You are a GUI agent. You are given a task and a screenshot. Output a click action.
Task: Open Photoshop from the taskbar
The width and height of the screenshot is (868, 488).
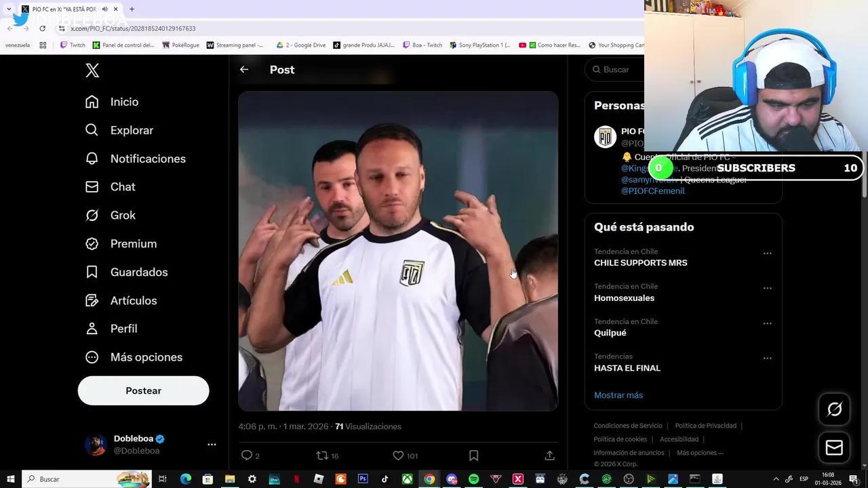(363, 479)
